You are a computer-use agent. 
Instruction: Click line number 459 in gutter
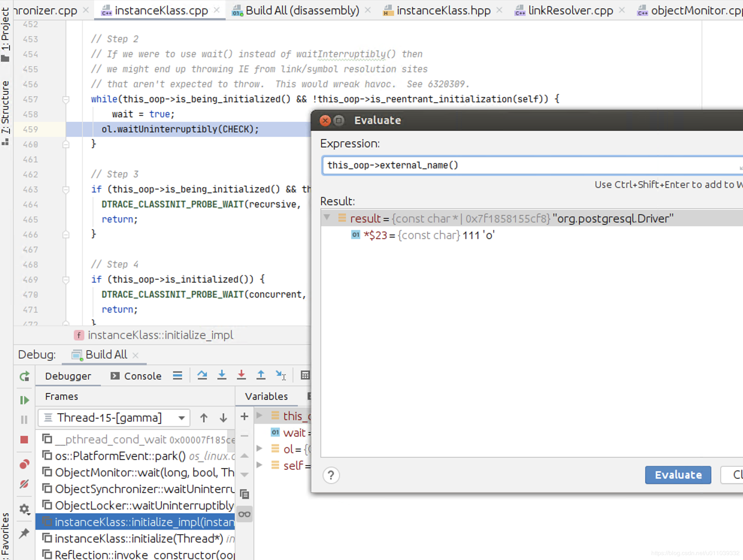tap(30, 129)
